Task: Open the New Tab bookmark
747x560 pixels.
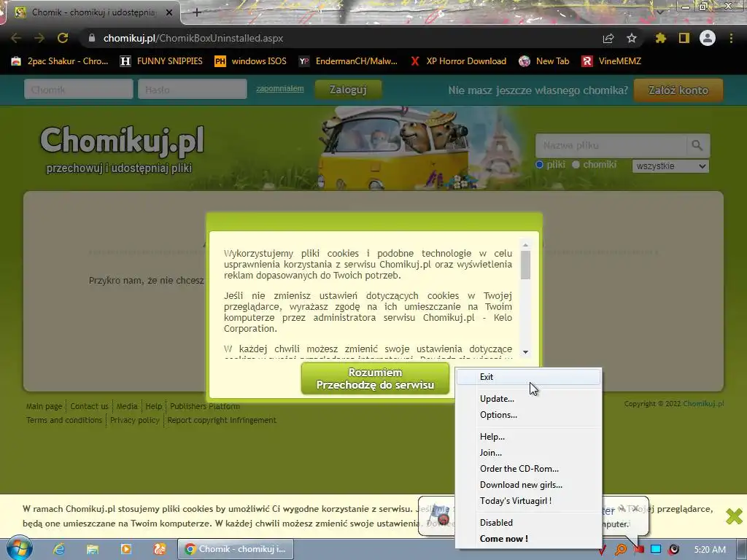Action: [544, 61]
